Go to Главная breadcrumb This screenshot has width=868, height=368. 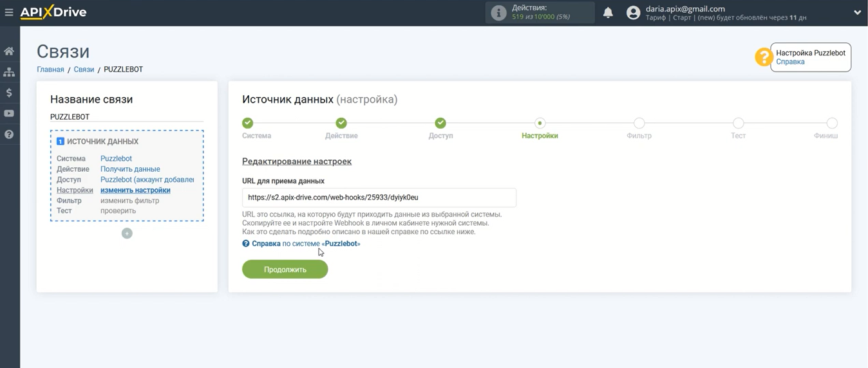[x=50, y=69]
